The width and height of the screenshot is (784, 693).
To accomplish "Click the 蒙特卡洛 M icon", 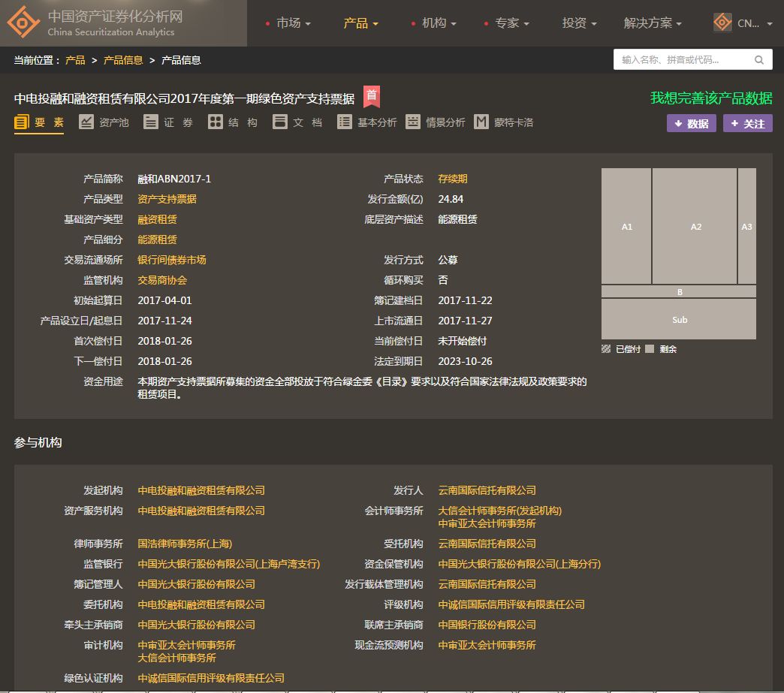I will click(481, 122).
